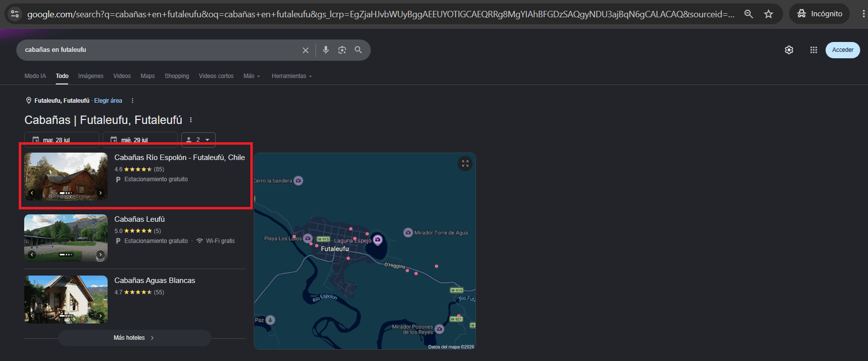
Task: Click the browser address bar URL
Action: (x=380, y=14)
